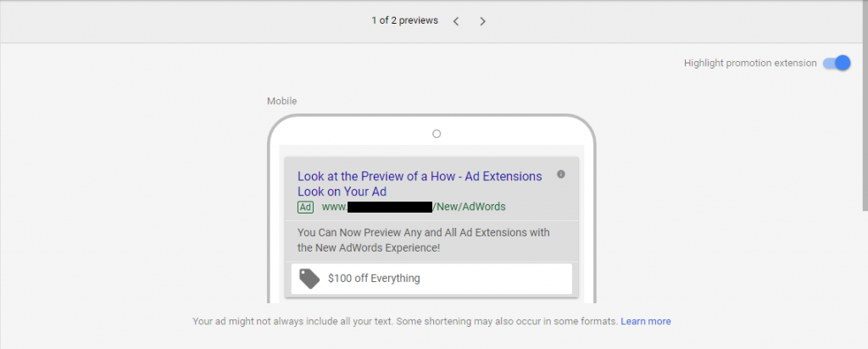Screen dimensions: 868x349
Task: Click the green Ad badge
Action: point(305,208)
